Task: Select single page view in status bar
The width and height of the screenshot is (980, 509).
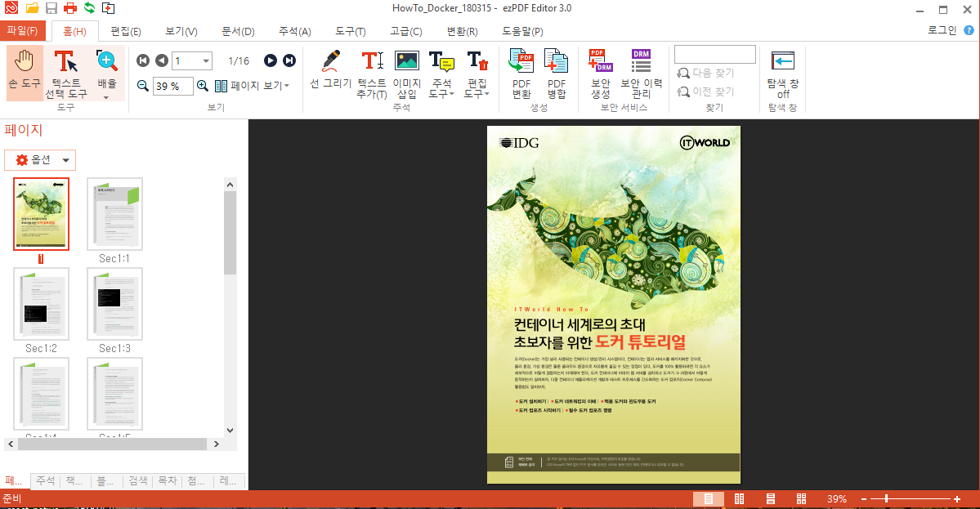Action: 709,499
